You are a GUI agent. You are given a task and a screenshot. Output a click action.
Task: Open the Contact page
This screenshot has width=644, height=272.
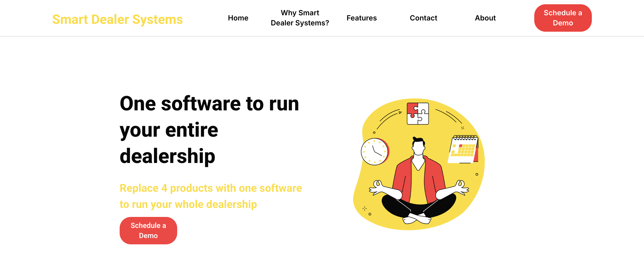coord(423,18)
